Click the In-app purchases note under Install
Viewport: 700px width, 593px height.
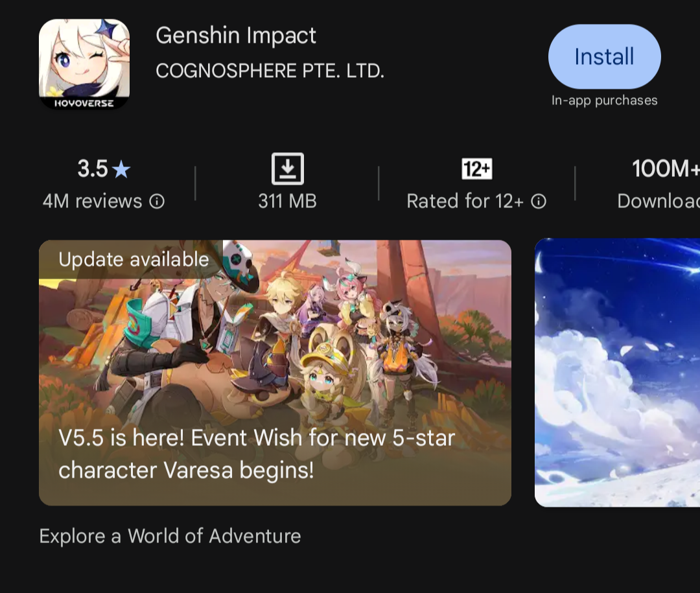click(x=605, y=100)
